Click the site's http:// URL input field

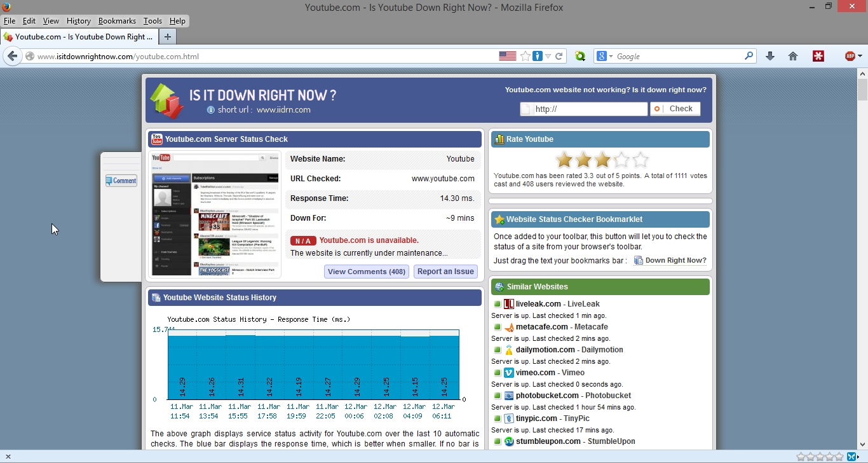[x=584, y=109]
